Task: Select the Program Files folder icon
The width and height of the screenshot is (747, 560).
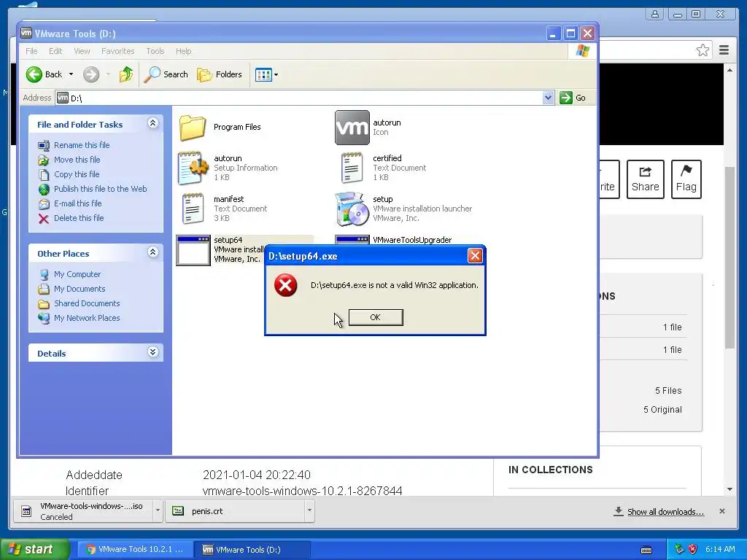Action: (193, 128)
